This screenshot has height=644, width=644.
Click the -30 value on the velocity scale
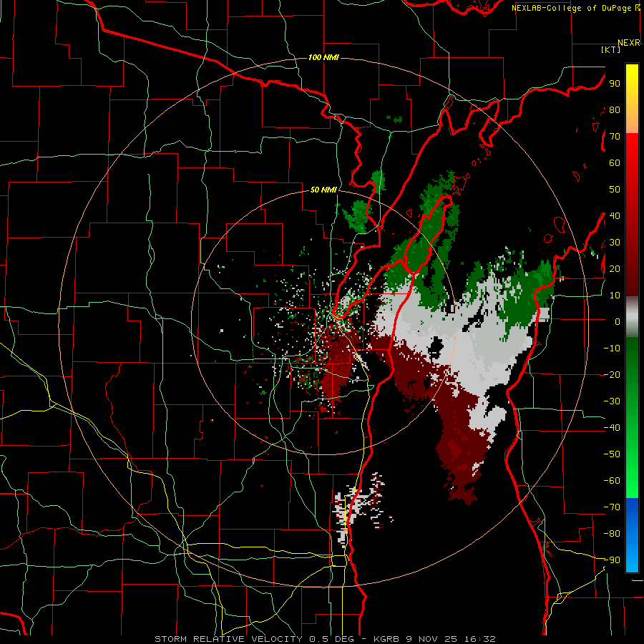pos(612,401)
